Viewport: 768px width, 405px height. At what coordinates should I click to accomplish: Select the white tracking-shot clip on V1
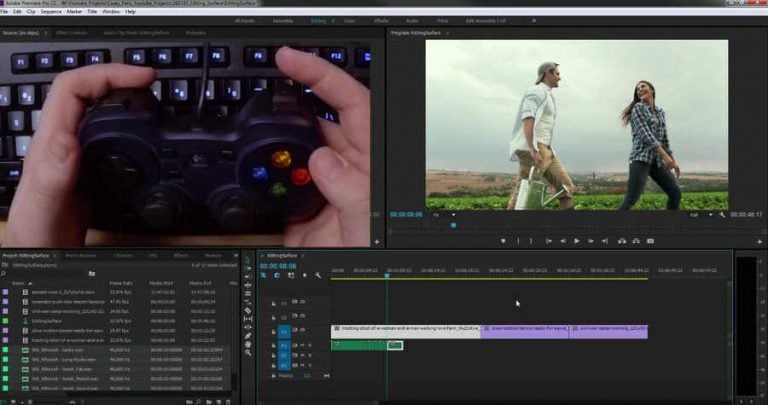click(x=406, y=332)
